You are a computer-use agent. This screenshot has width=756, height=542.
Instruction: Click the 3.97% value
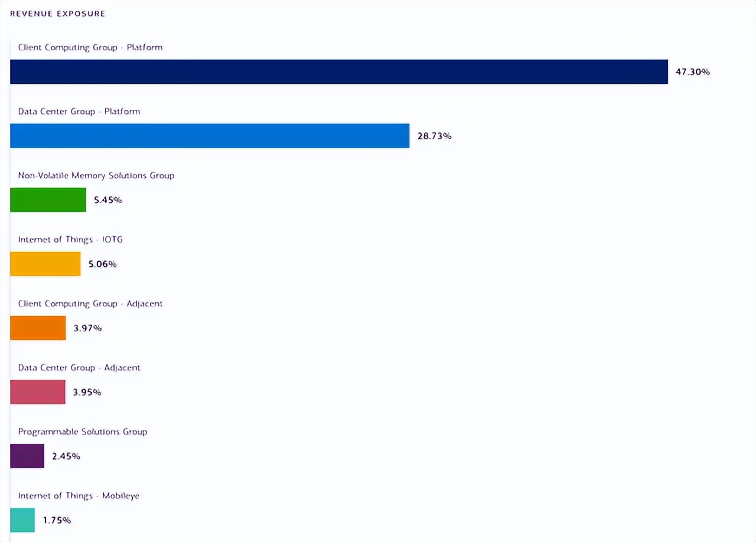[87, 328]
